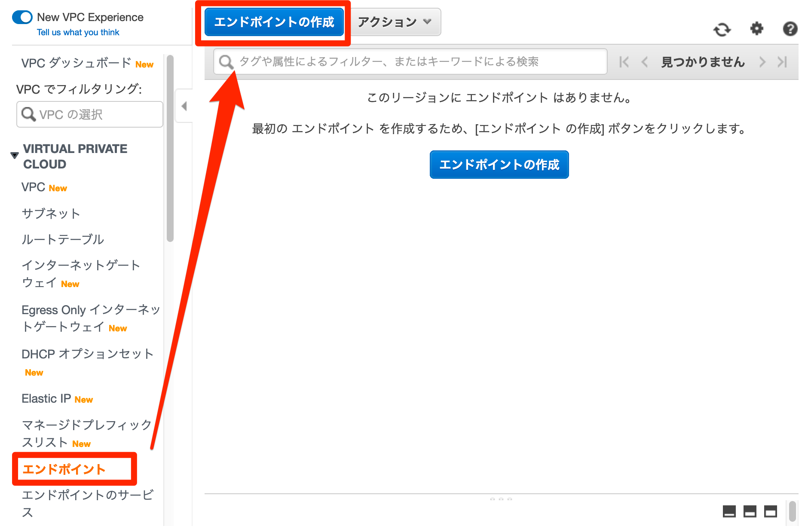Screen dimensions: 808x532
Task: Open help using question mark icon
Action: point(790,28)
